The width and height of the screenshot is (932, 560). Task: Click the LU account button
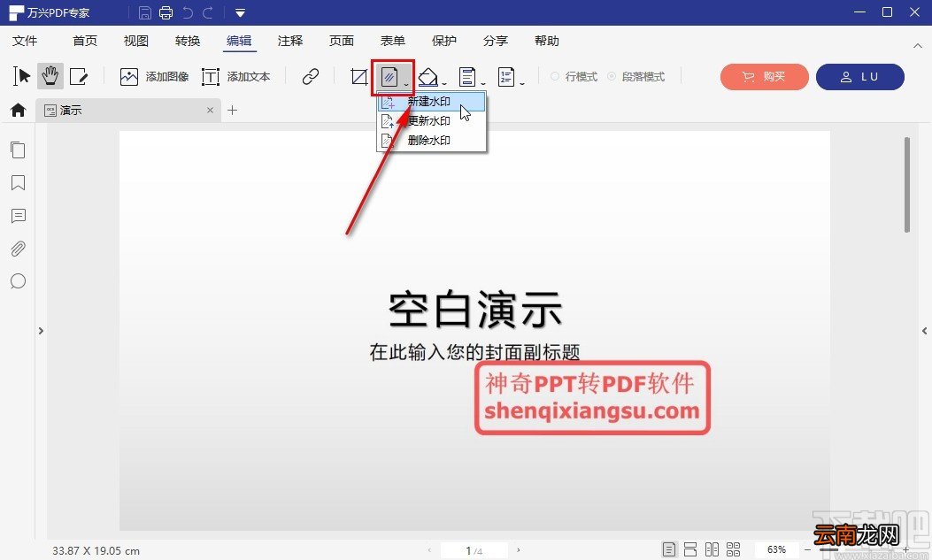click(860, 77)
